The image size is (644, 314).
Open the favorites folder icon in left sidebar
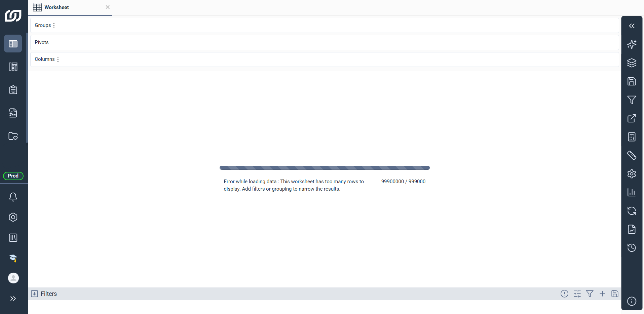pyautogui.click(x=13, y=136)
